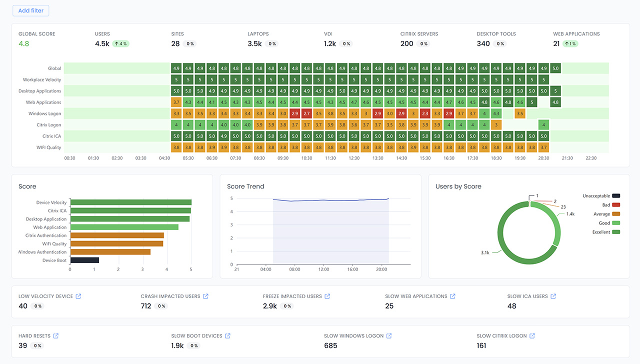Open Freeze Impacted Users external link icon
The image size is (640, 364).
click(x=327, y=296)
